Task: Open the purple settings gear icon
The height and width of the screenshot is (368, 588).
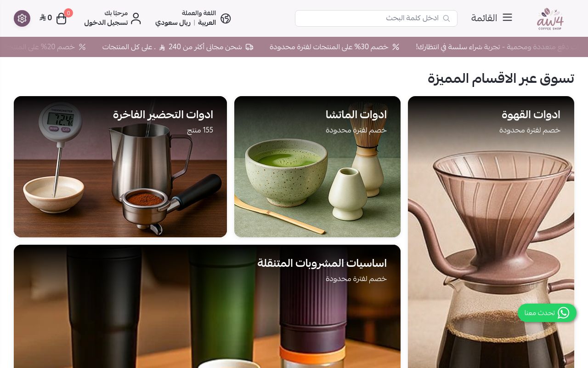Action: coord(22,18)
